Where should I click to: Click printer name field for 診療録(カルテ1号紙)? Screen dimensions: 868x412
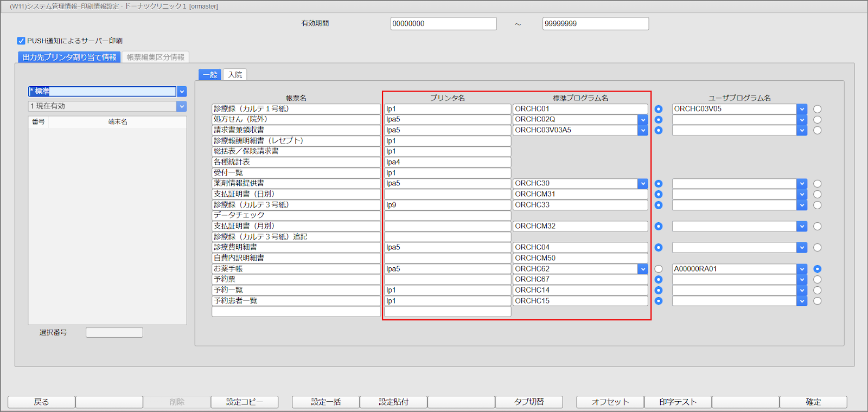coord(448,109)
